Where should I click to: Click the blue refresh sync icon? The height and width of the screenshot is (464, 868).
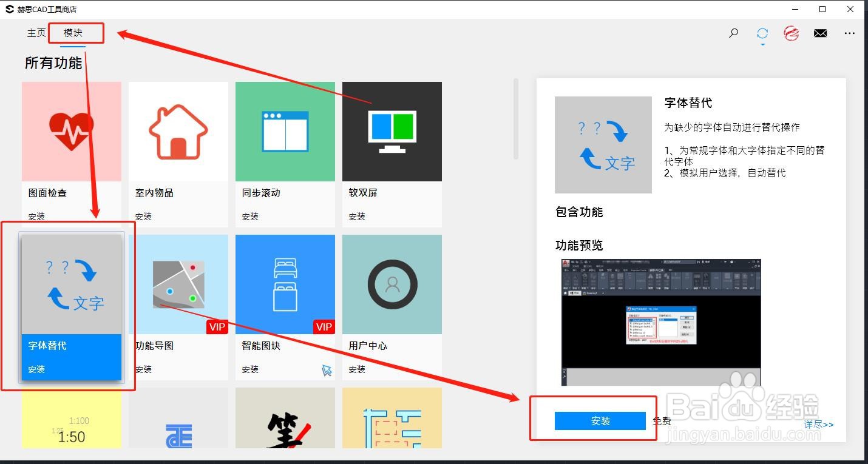pos(762,33)
